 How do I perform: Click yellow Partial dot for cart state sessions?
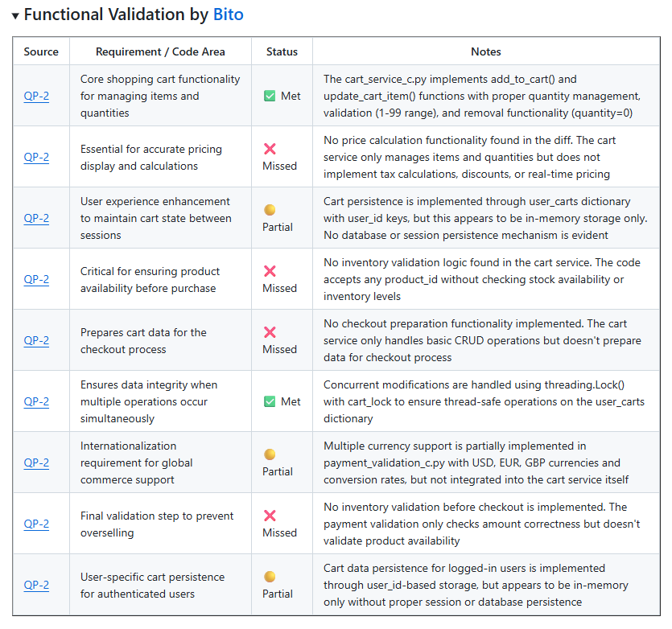point(270,210)
